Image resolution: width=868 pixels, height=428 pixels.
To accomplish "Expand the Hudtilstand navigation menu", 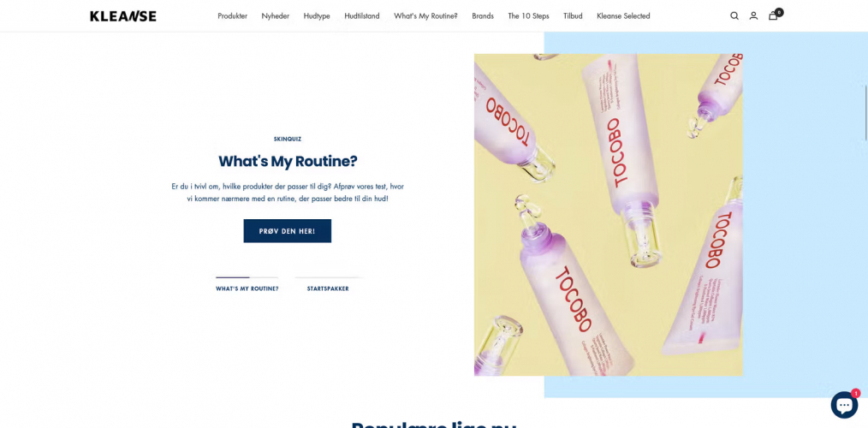I will (x=362, y=16).
